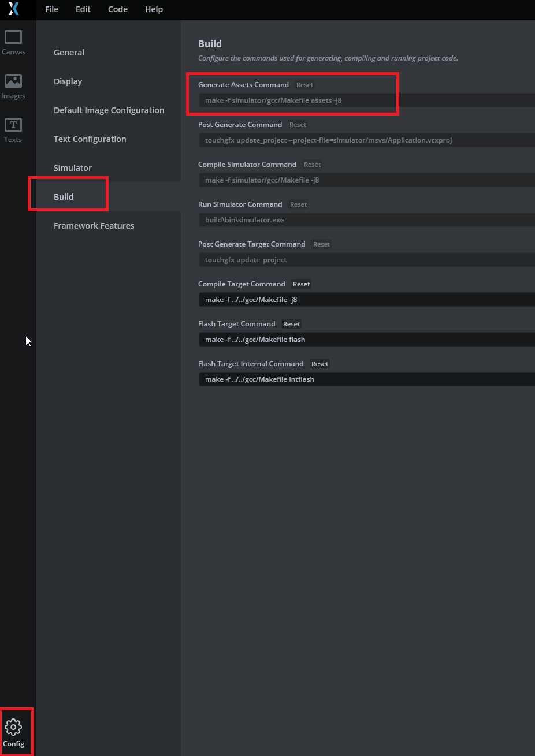The height and width of the screenshot is (756, 535).
Task: Open the Config section via gear icon
Action: pos(13,730)
